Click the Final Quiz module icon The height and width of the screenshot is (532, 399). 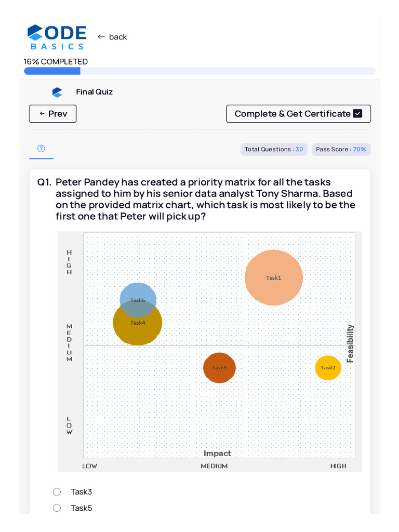(57, 92)
